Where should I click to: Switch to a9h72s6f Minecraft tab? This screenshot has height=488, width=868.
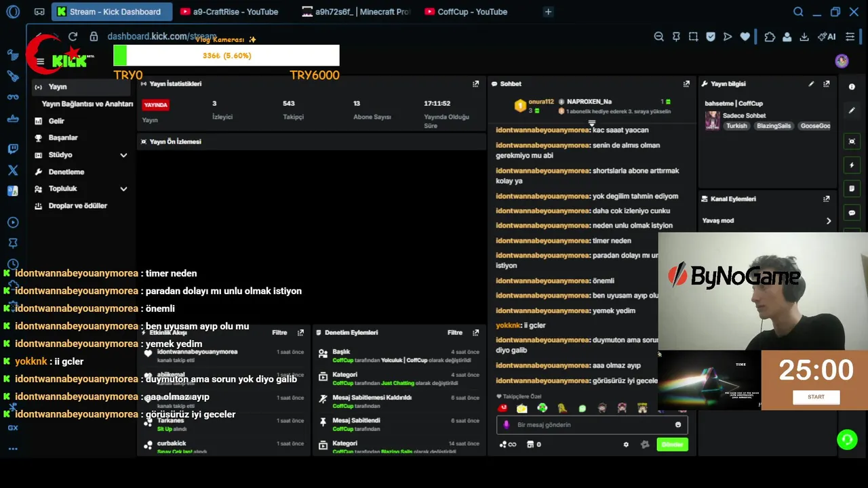[x=356, y=12]
